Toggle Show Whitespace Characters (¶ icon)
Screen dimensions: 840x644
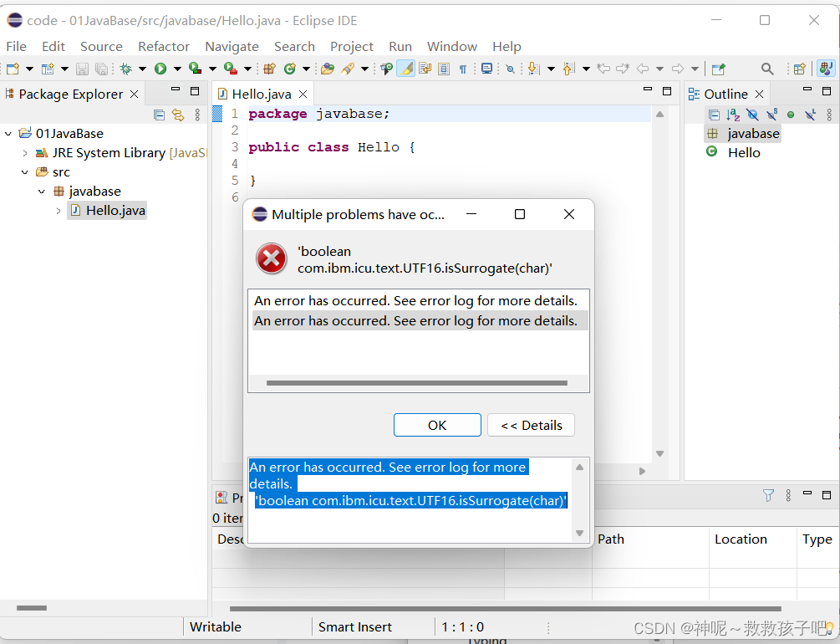(463, 69)
